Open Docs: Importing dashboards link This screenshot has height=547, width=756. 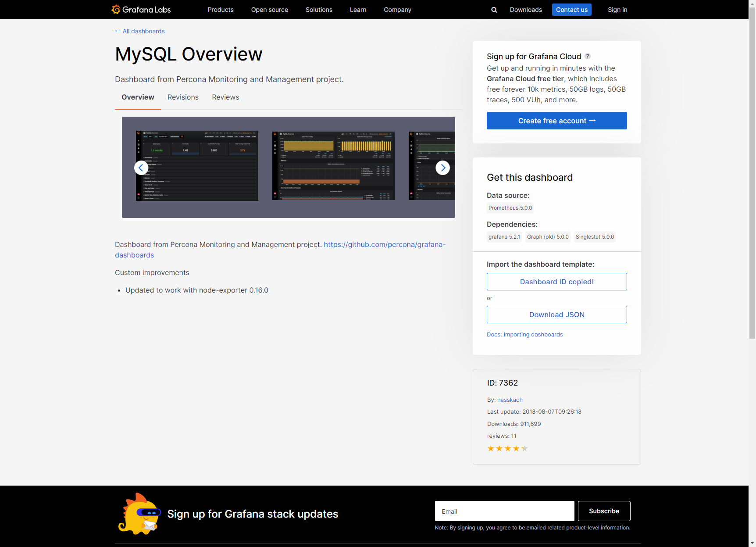pyautogui.click(x=525, y=334)
